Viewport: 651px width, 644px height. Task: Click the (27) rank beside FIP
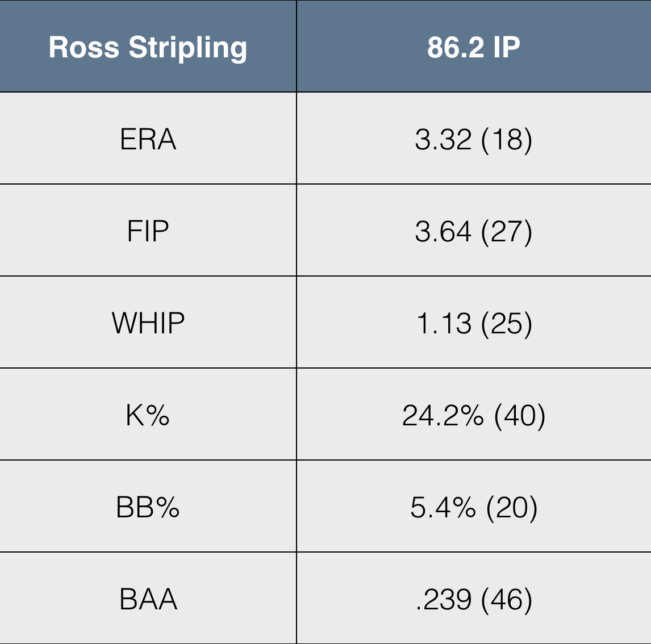[507, 231]
